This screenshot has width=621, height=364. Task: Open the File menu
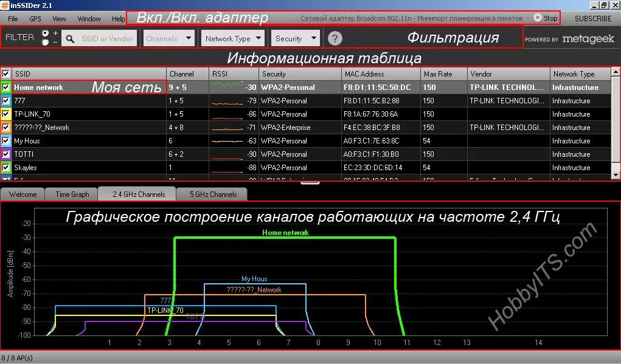pos(13,19)
